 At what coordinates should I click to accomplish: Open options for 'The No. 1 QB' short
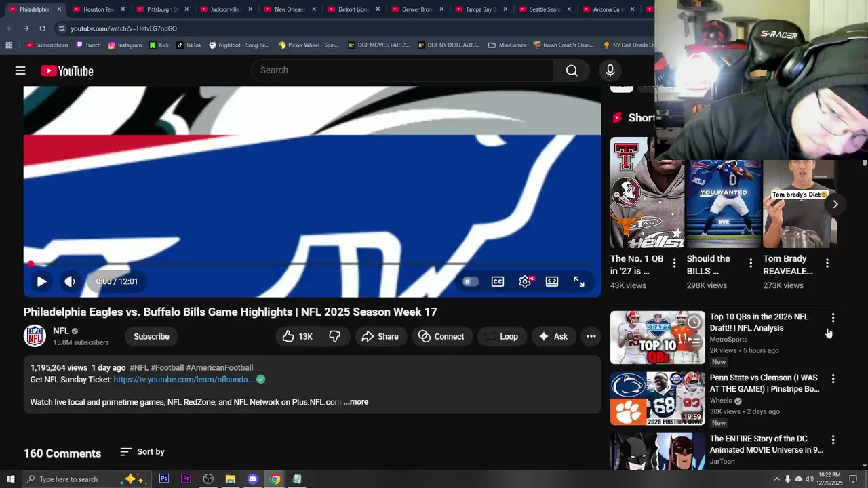click(x=674, y=263)
